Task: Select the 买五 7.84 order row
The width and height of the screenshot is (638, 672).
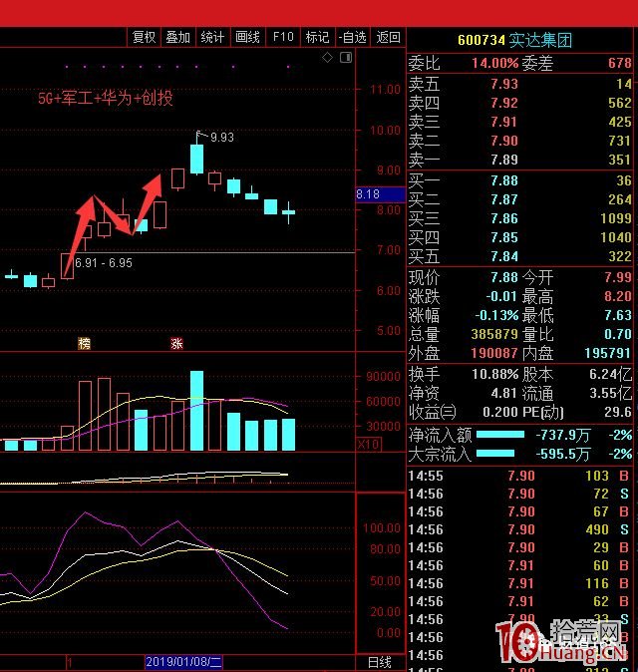Action: click(x=519, y=256)
